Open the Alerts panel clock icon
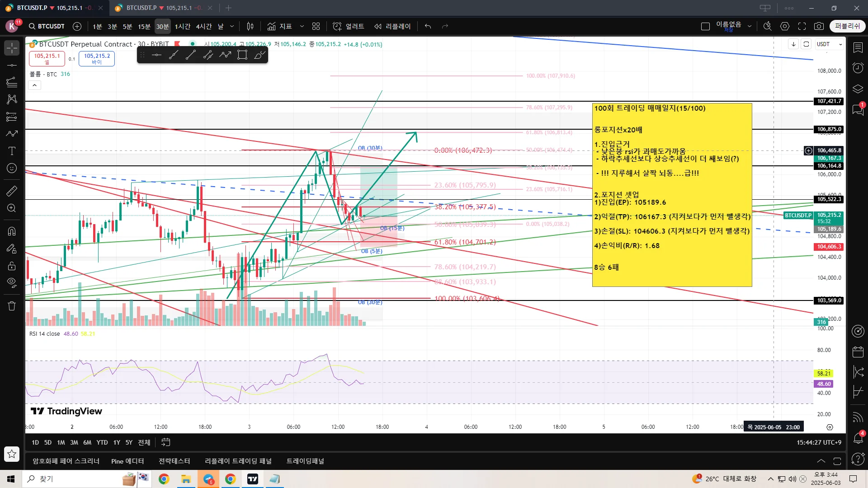Screen dimensions: 868x488 858,68
